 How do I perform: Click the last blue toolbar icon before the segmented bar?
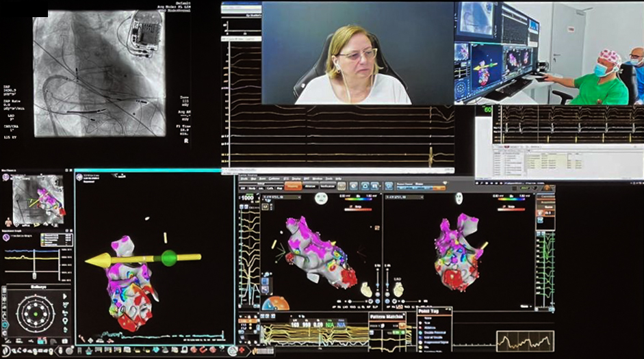coord(389,186)
